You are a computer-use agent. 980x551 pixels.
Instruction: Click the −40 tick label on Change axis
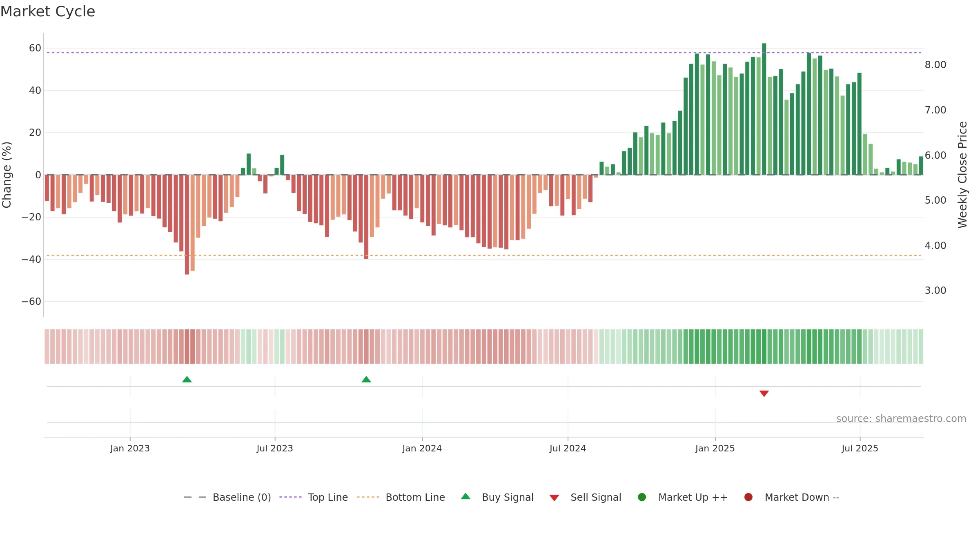point(31,260)
